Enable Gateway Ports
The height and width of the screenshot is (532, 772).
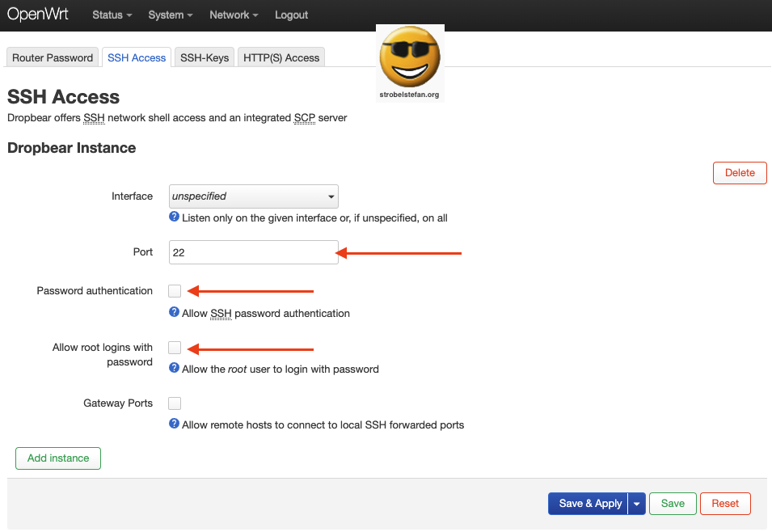[174, 403]
